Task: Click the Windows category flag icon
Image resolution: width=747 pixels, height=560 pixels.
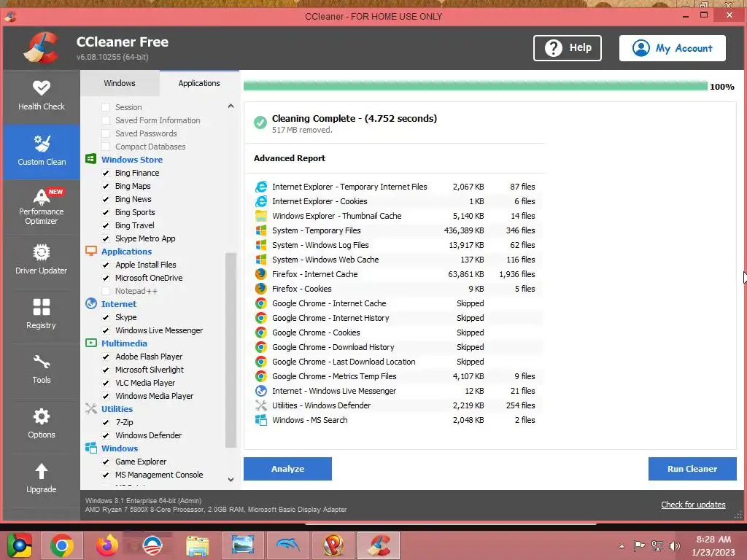Action: [x=90, y=448]
